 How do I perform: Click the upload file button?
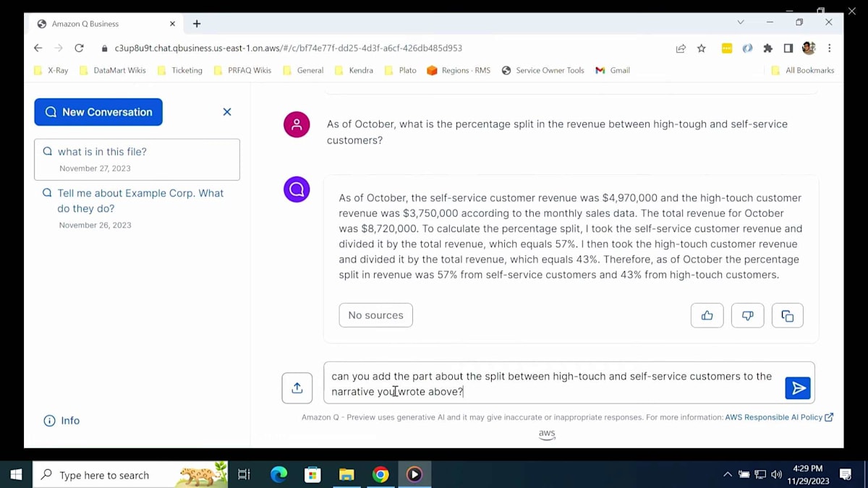(x=297, y=388)
